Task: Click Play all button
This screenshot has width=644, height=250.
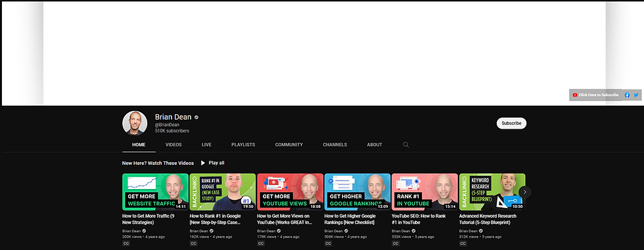Action: click(212, 163)
